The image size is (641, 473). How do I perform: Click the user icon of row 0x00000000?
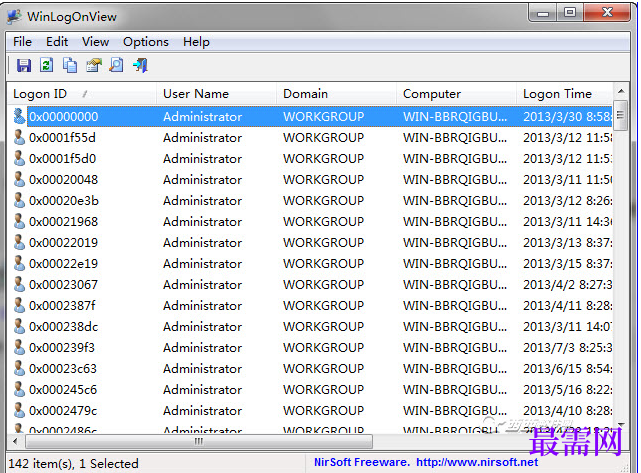point(19,116)
